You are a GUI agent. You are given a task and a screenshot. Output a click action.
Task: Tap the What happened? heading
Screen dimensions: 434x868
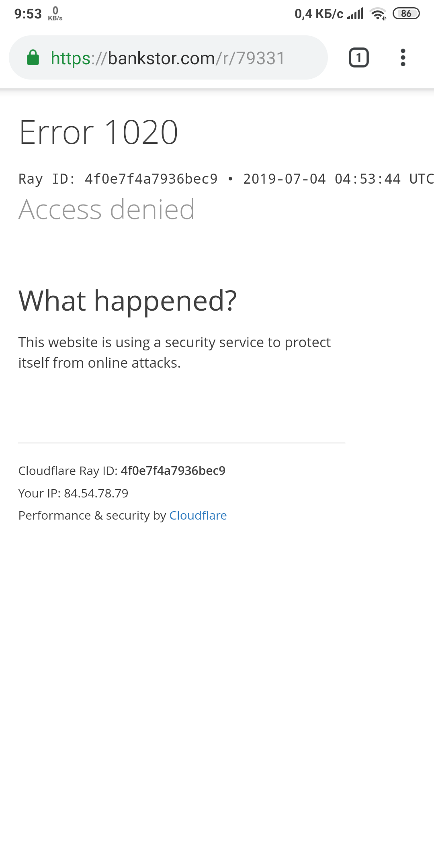(x=128, y=301)
